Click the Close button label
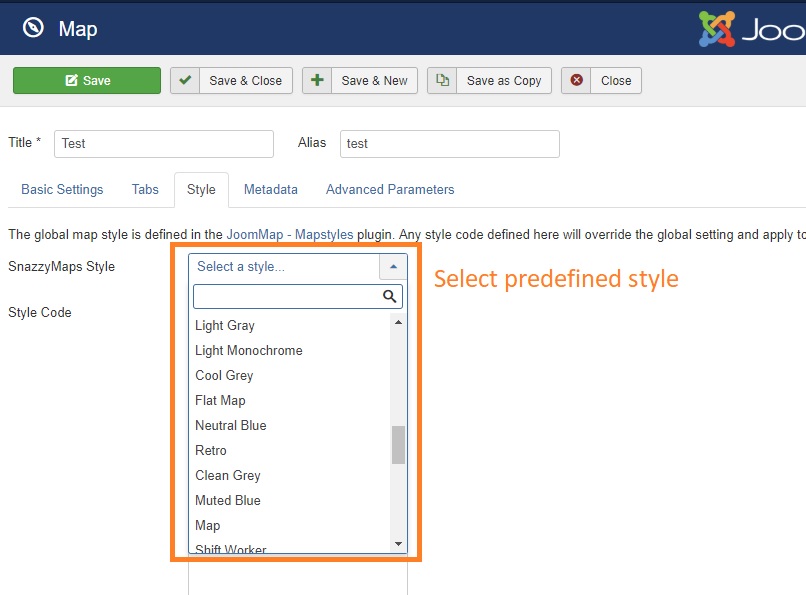Screen dimensions: 806x595 pos(616,81)
